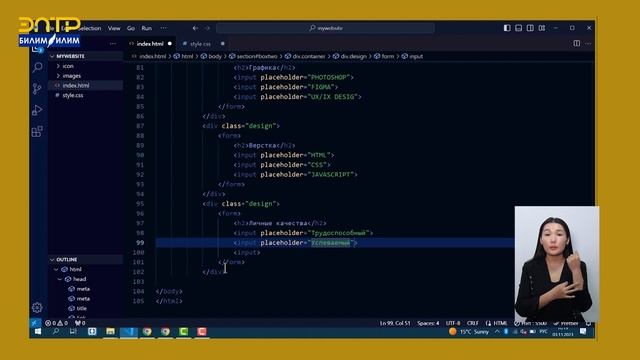
Task: Open the View menu
Action: pyautogui.click(x=114, y=28)
